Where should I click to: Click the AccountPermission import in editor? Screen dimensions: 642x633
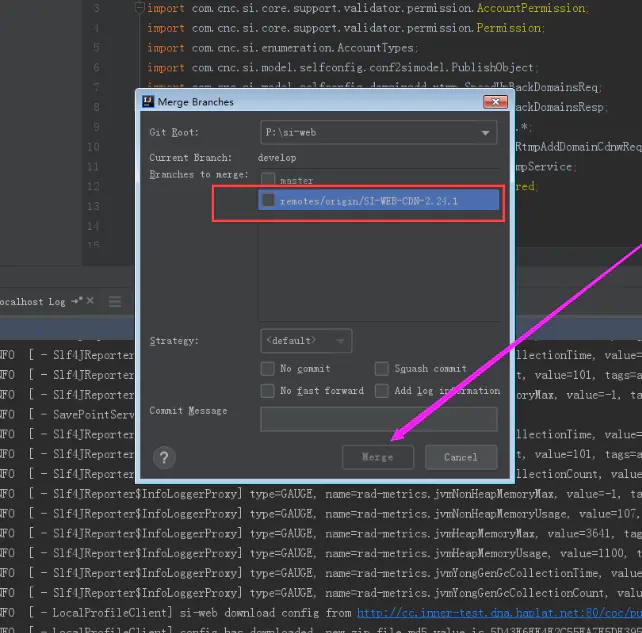(x=531, y=8)
